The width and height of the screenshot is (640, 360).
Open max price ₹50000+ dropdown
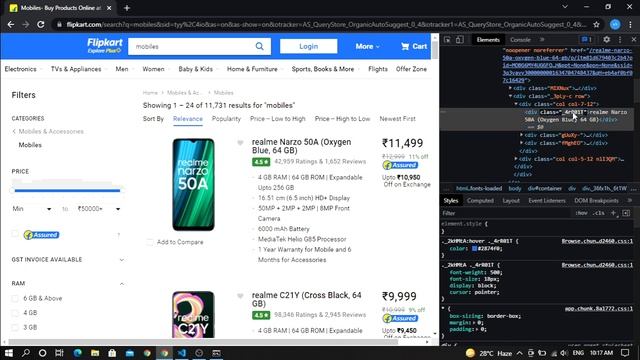coord(99,209)
